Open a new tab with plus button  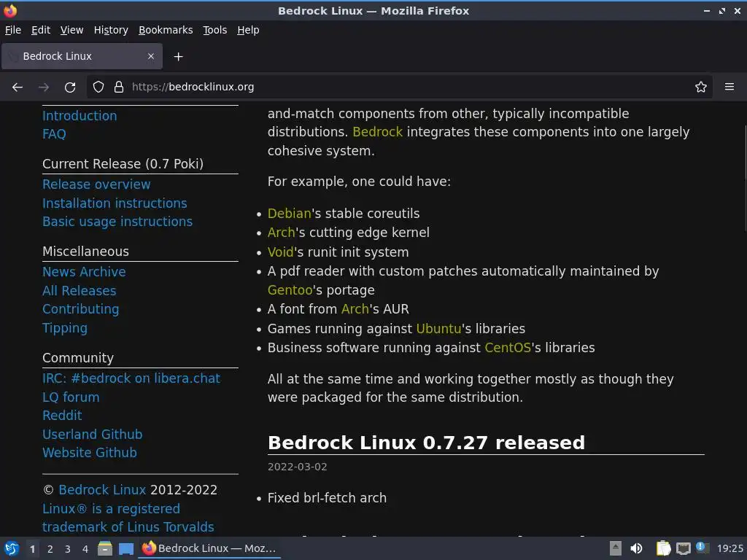(178, 57)
